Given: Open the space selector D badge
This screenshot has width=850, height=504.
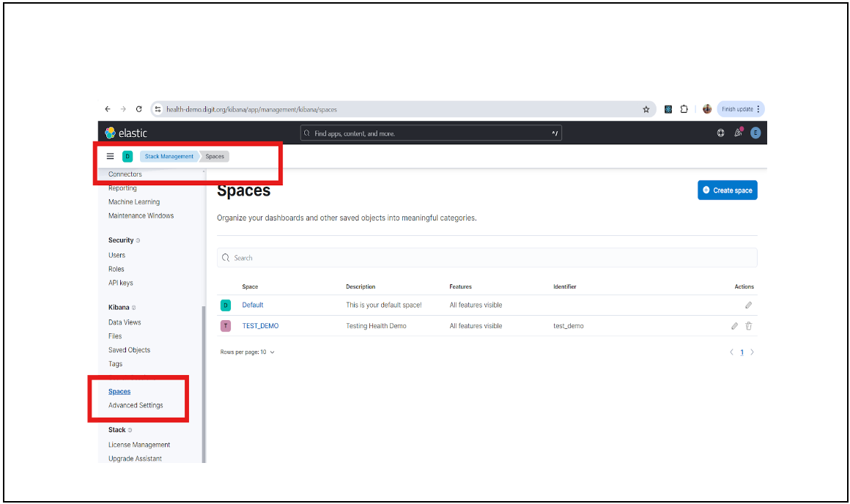Looking at the screenshot, I should 127,156.
